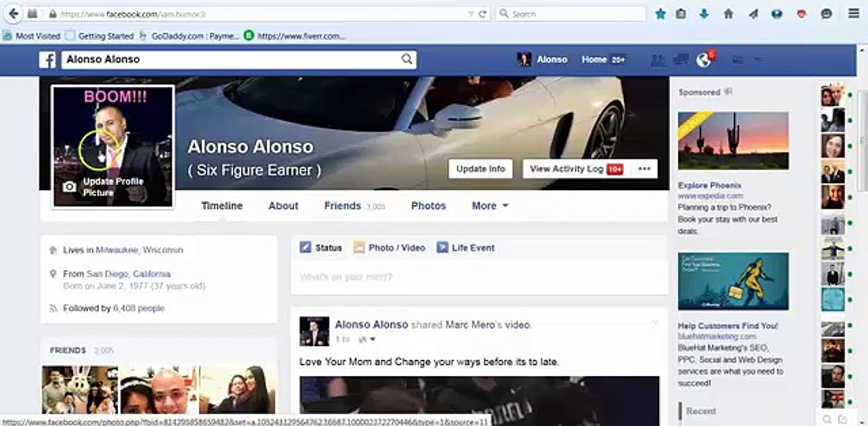Open the BlueHat Marketing ad image
The height and width of the screenshot is (426, 868).
pos(733,282)
